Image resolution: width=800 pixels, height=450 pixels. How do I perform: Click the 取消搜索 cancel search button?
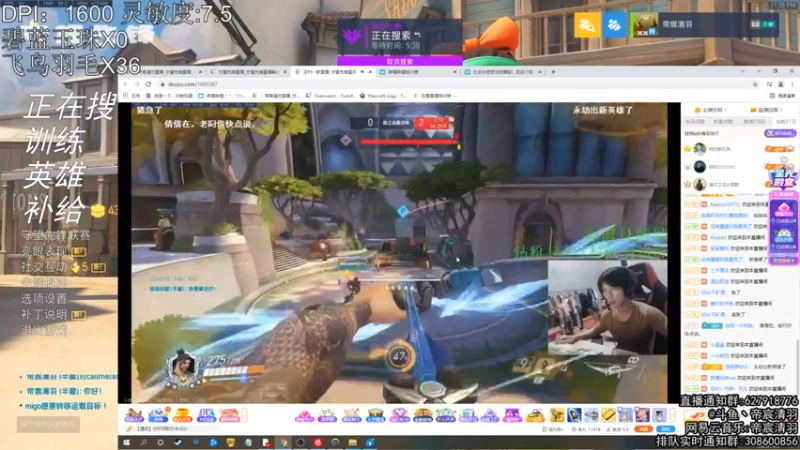pyautogui.click(x=399, y=61)
